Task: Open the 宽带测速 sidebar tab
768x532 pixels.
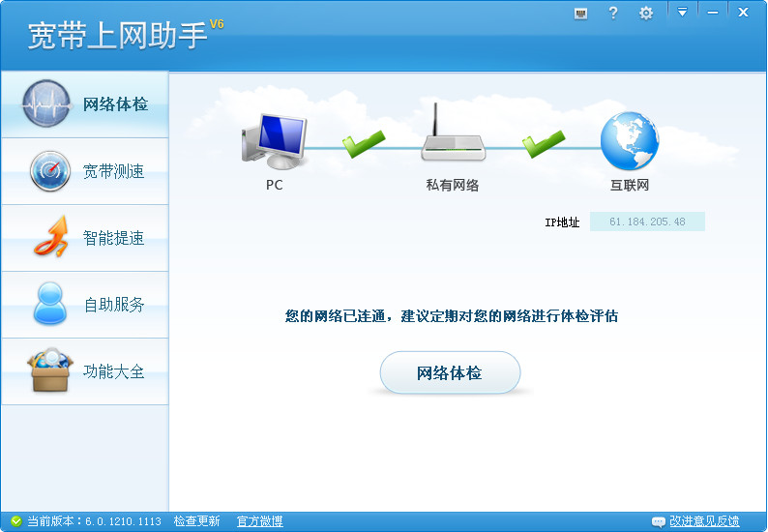Action: [85, 171]
